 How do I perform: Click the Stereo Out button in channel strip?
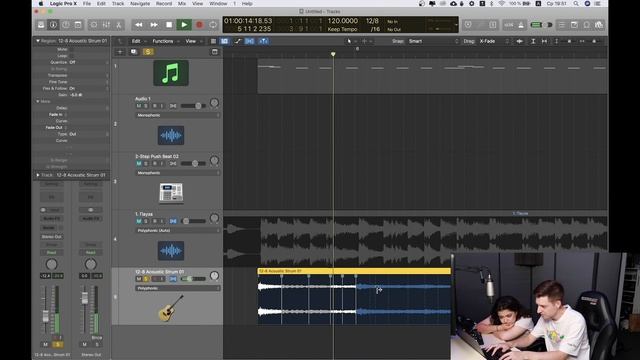pos(51,237)
